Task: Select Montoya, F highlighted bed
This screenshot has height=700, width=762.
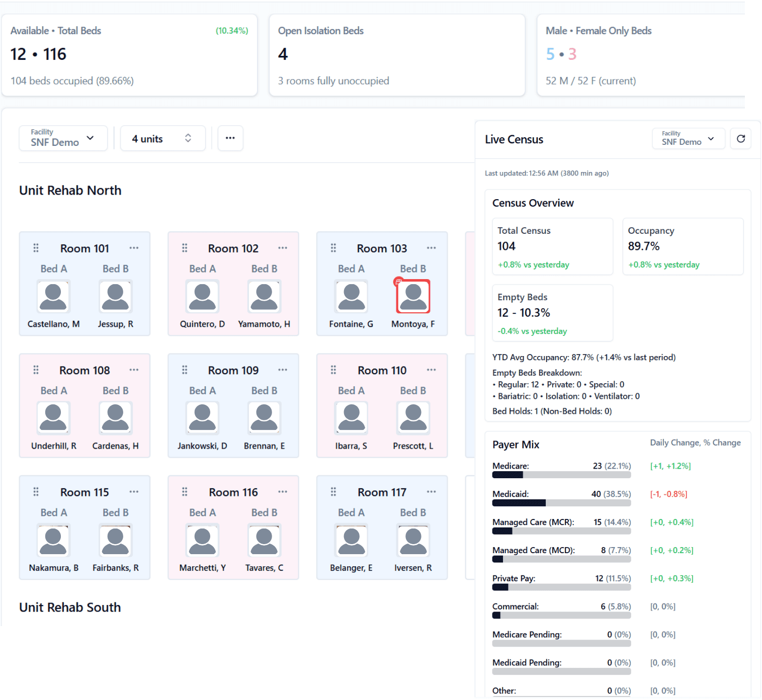Action: pyautogui.click(x=413, y=296)
